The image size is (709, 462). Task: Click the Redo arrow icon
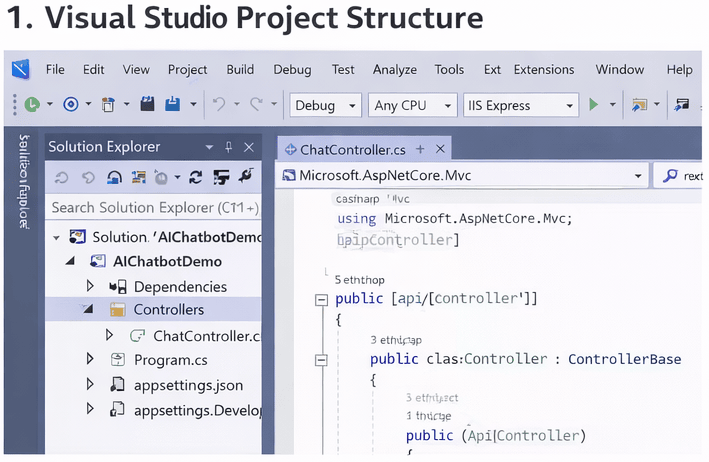point(256,105)
